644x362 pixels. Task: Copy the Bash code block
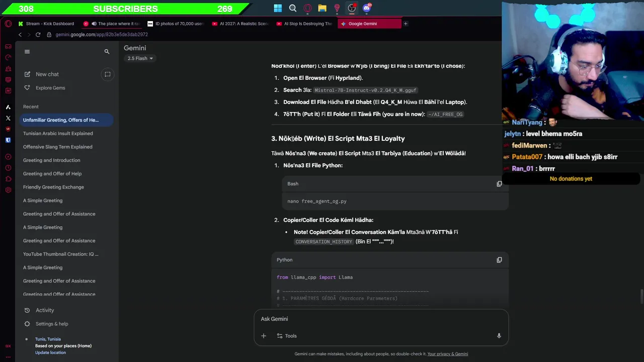[x=499, y=184]
